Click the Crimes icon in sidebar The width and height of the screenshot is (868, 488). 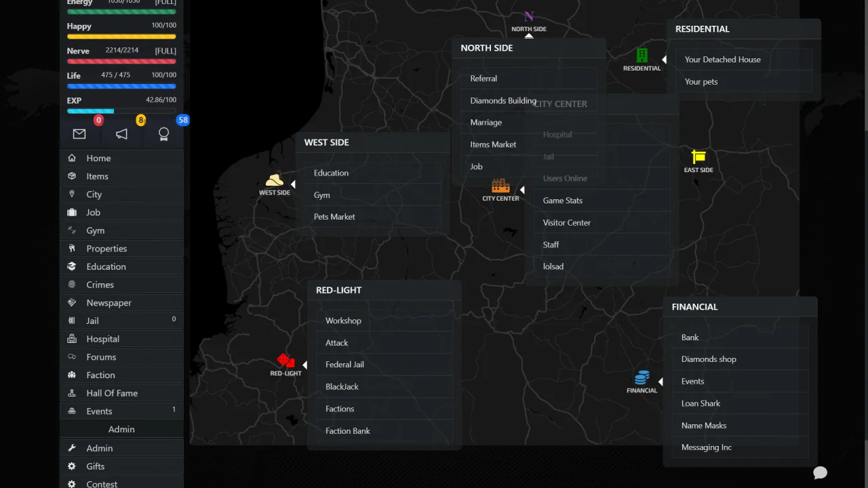(72, 285)
